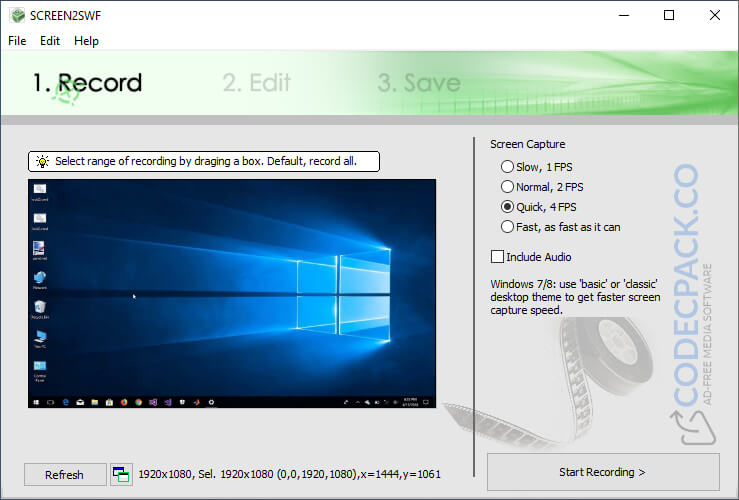Click the 'Screen Capture' group label
739x500 pixels.
coord(527,144)
